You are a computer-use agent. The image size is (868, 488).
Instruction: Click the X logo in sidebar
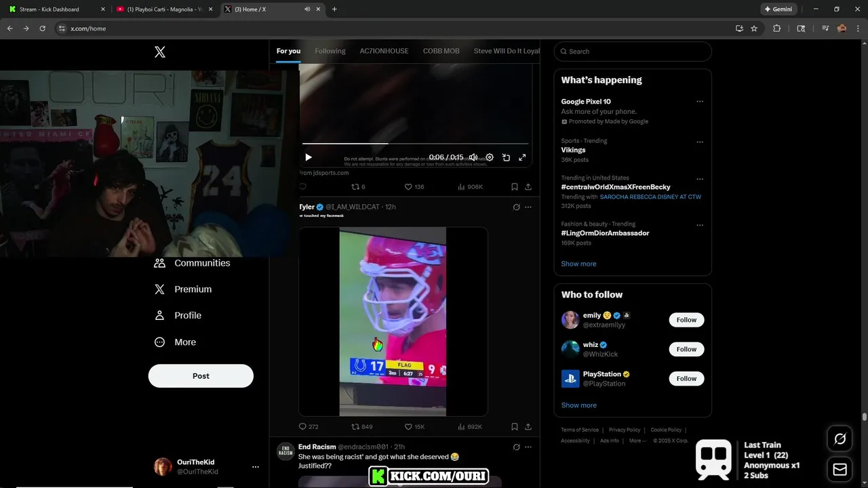(x=160, y=52)
